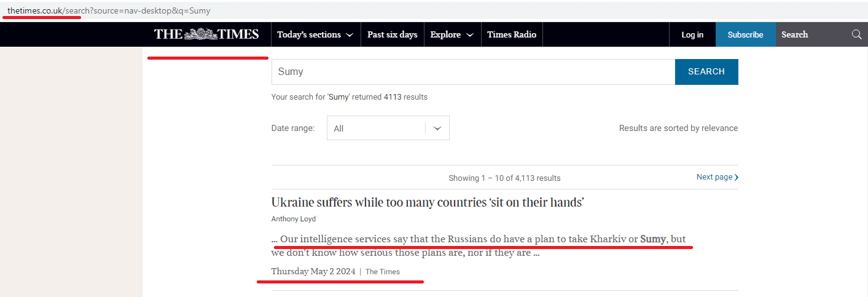868x297 pixels.
Task: Click the 'Date range:' label
Action: coord(293,128)
